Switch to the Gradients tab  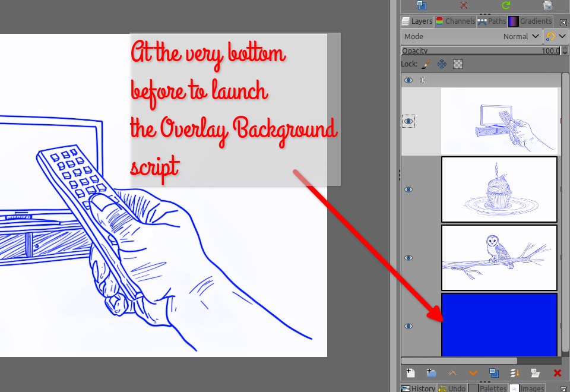pos(530,21)
